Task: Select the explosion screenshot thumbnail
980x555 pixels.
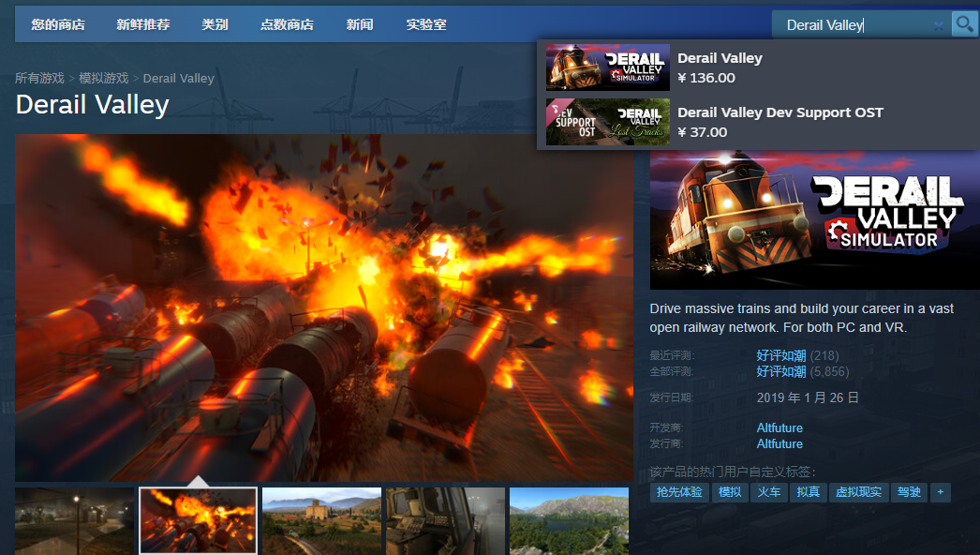Action: 198,520
